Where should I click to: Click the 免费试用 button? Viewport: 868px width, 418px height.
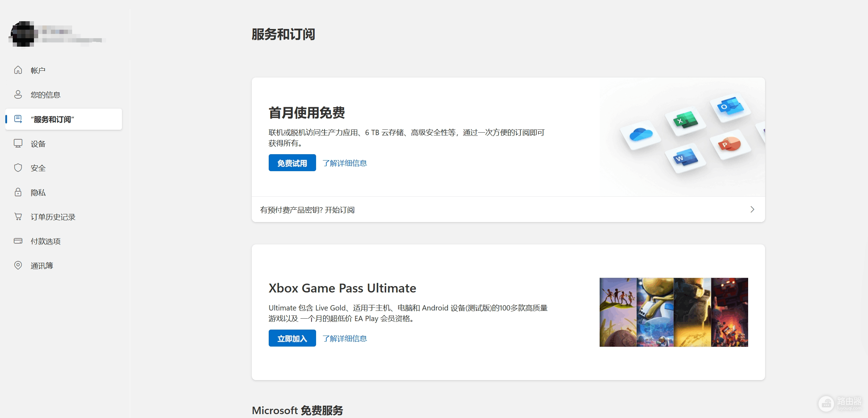pyautogui.click(x=292, y=163)
